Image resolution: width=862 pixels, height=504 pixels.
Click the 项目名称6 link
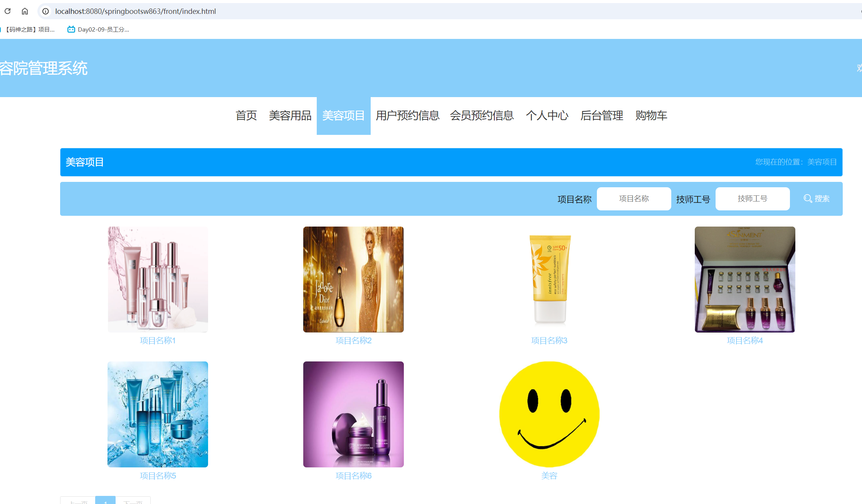click(x=353, y=476)
